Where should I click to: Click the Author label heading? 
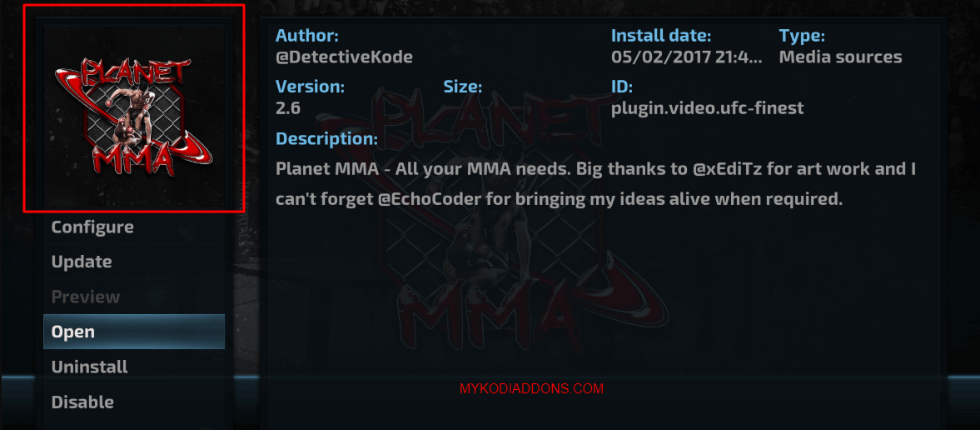tap(307, 36)
